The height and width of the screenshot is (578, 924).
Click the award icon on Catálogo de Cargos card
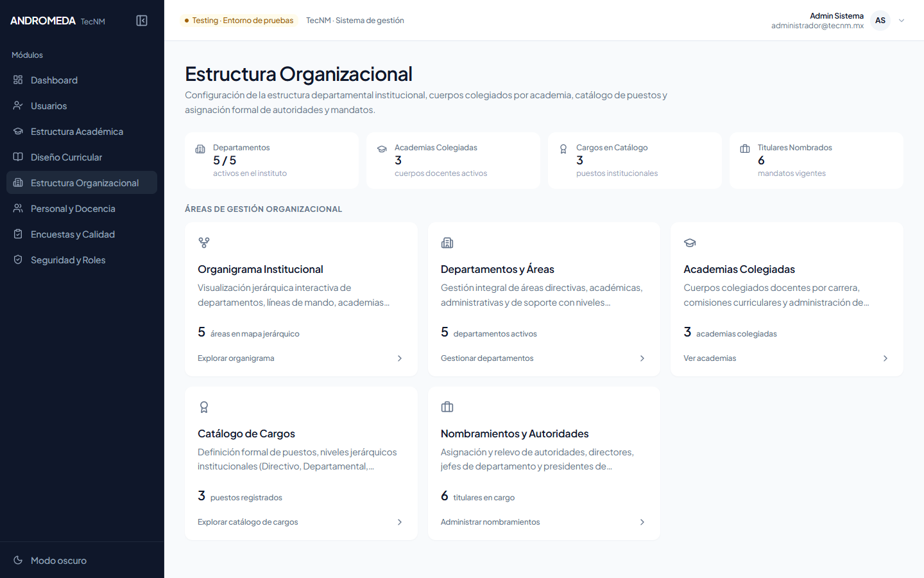tap(204, 407)
